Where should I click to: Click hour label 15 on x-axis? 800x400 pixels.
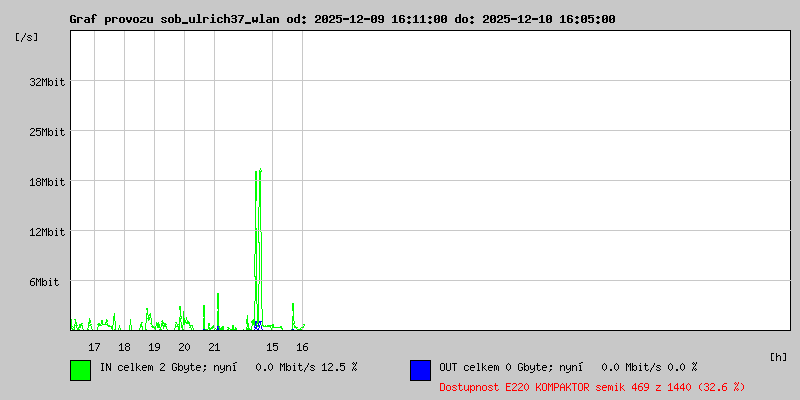pos(272,347)
